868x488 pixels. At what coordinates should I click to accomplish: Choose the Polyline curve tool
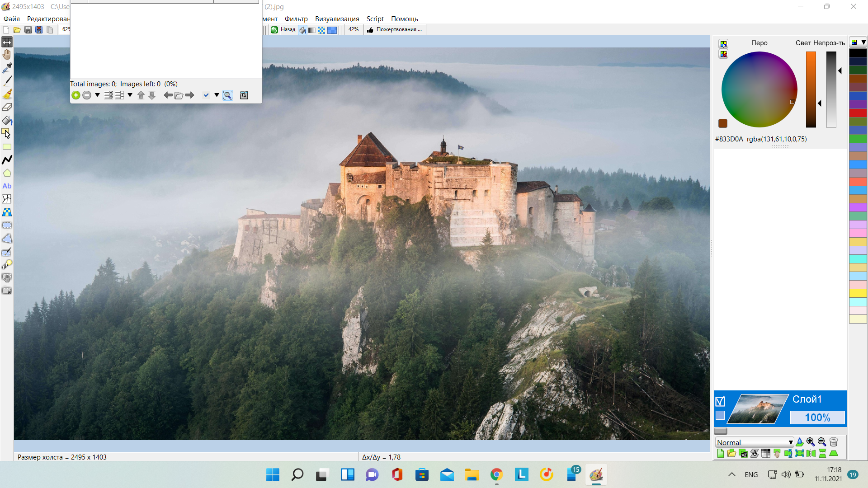pos(7,160)
